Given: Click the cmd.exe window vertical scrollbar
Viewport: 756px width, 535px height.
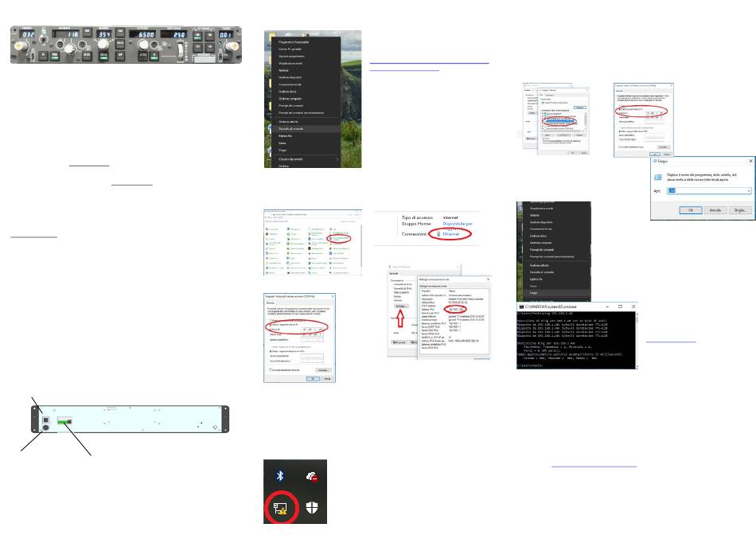Looking at the screenshot, I should tap(637, 340).
